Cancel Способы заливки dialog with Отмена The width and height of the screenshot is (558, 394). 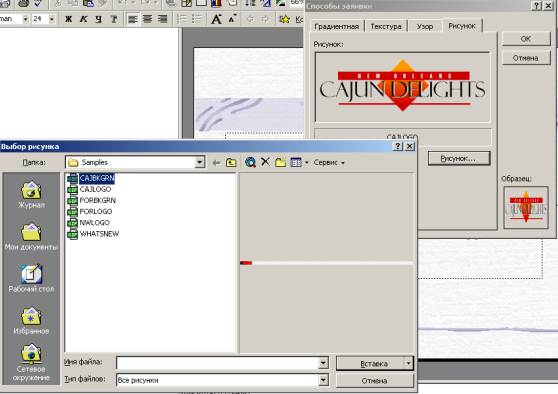pos(526,58)
